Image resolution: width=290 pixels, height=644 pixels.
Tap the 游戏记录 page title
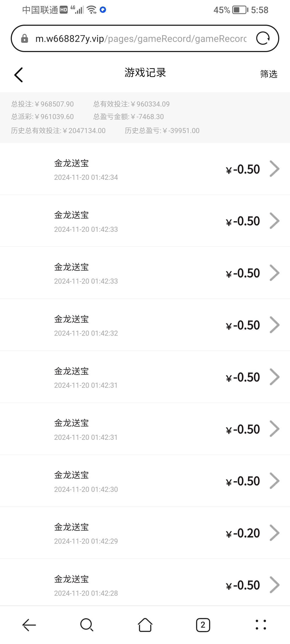(145, 73)
